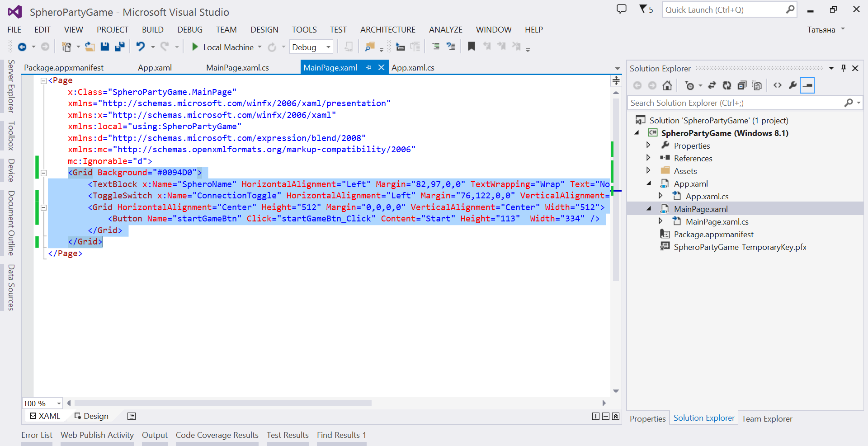The width and height of the screenshot is (868, 446).
Task: Switch to the Package.appxmanifest tab
Action: [x=64, y=68]
